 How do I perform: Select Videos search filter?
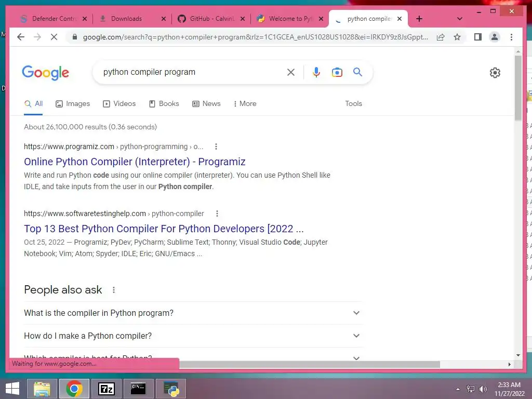tap(119, 103)
